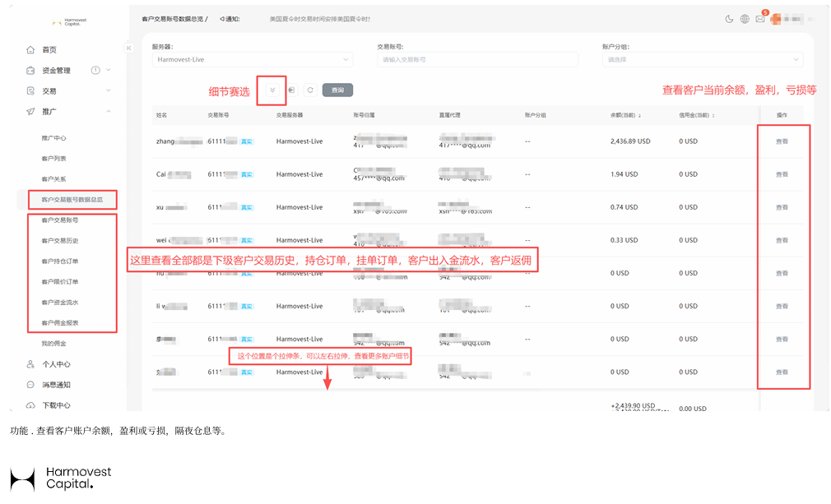Open 客户限价订单 in the sidebar
Image resolution: width=831 pixels, height=504 pixels.
60,282
